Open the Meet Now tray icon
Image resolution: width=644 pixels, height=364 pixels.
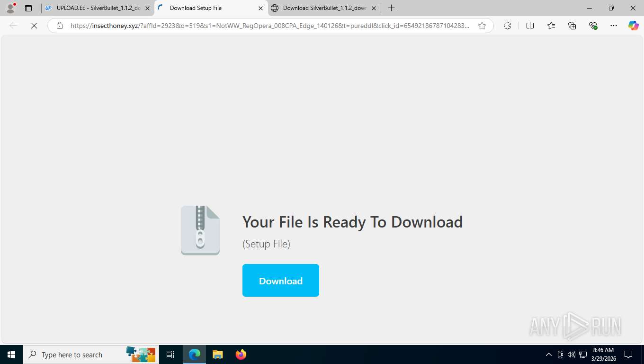(x=560, y=355)
